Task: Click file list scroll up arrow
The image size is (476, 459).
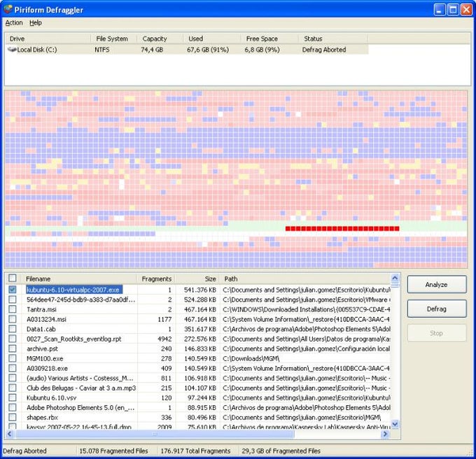Action: tap(395, 278)
